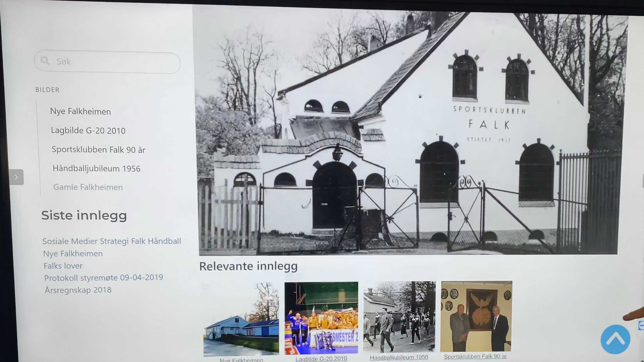The height and width of the screenshot is (362, 644).
Task: Open the Årsregnskap 2018 post
Action: [78, 290]
